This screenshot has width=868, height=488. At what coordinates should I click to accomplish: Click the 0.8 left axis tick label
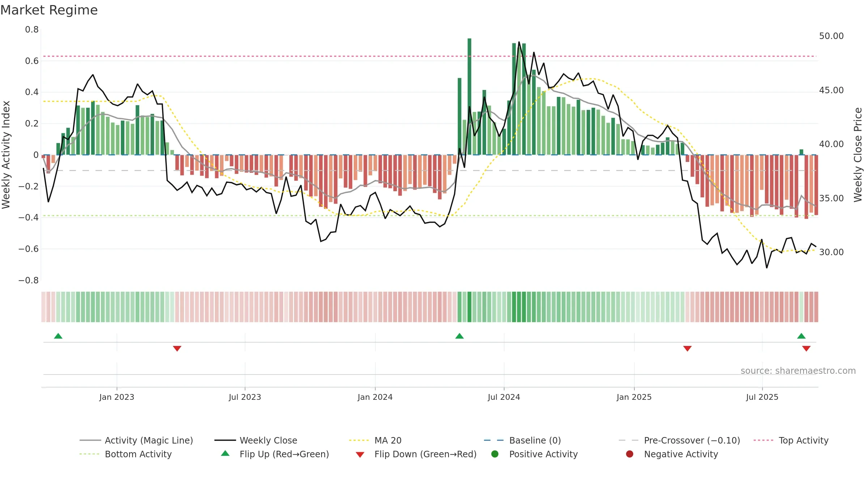(x=32, y=30)
